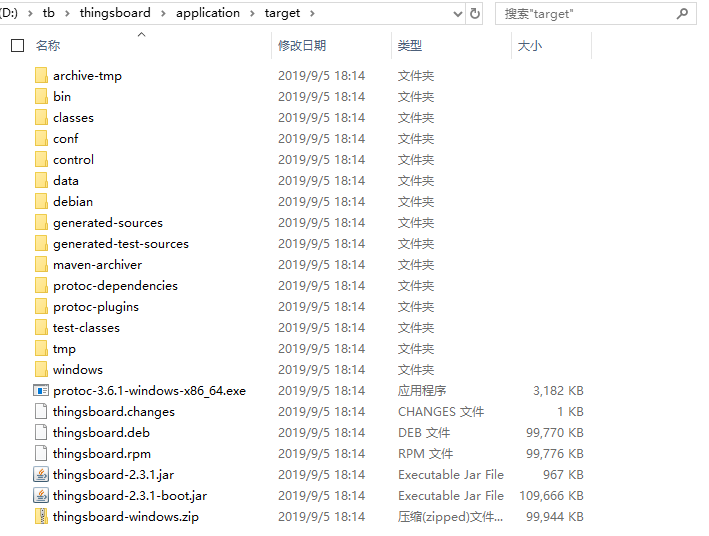Click the 压缩(zipped)文件 type cell

click(450, 517)
